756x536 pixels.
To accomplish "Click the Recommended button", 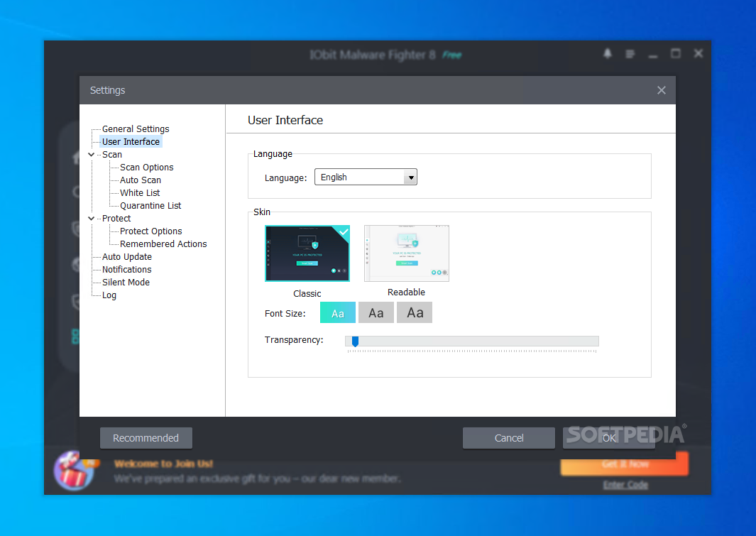I will pyautogui.click(x=146, y=437).
